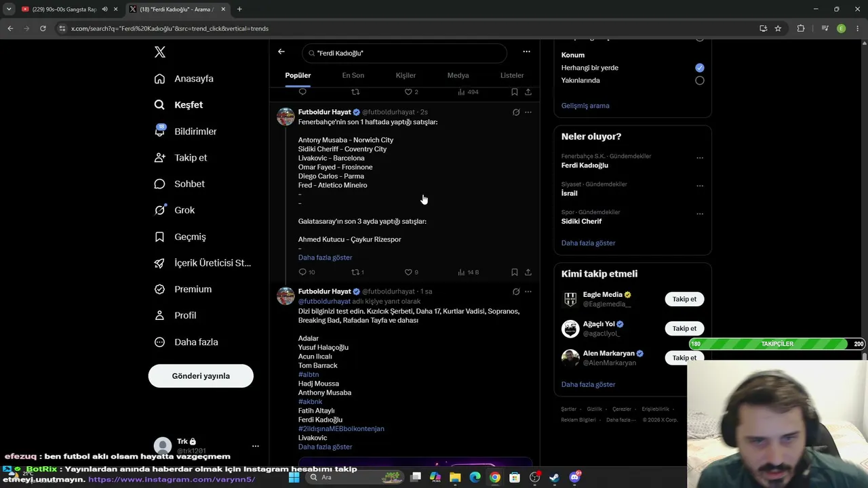Go back with the arrow beside the search box
Viewport: 868px width, 488px height.
281,52
